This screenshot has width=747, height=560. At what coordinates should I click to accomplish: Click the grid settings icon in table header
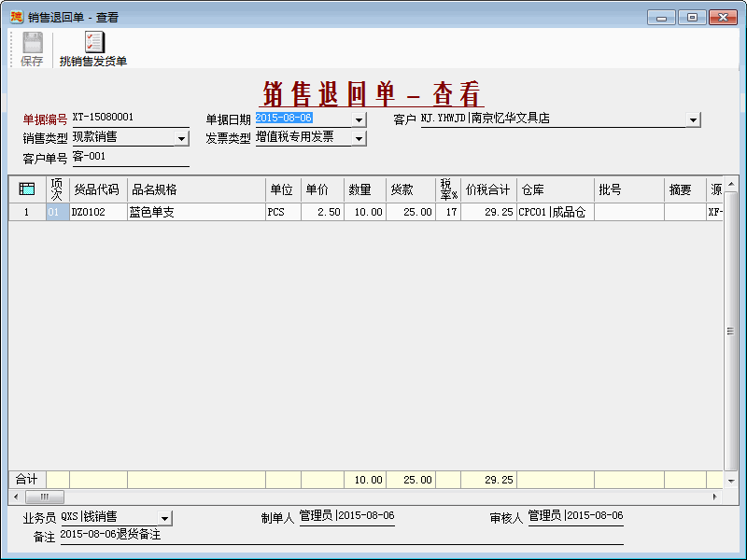(27, 189)
